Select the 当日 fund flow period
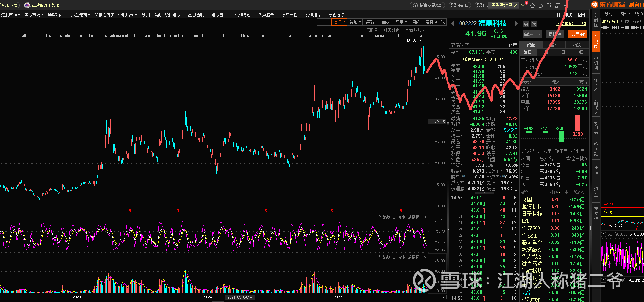 pos(528,52)
